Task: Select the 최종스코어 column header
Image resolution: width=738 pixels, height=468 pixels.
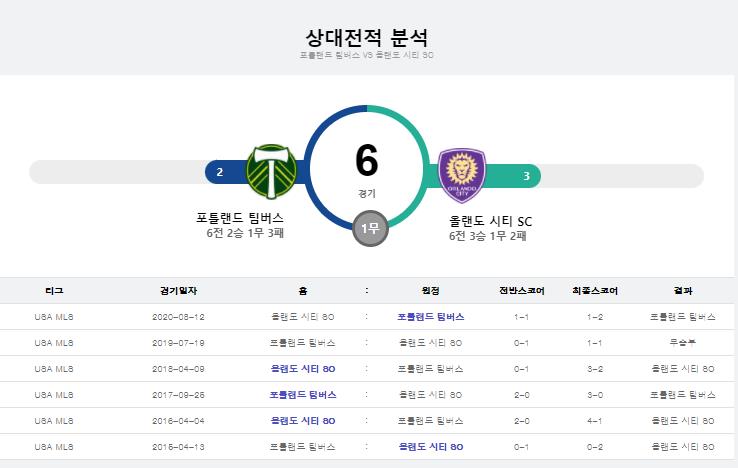Action: [x=595, y=290]
